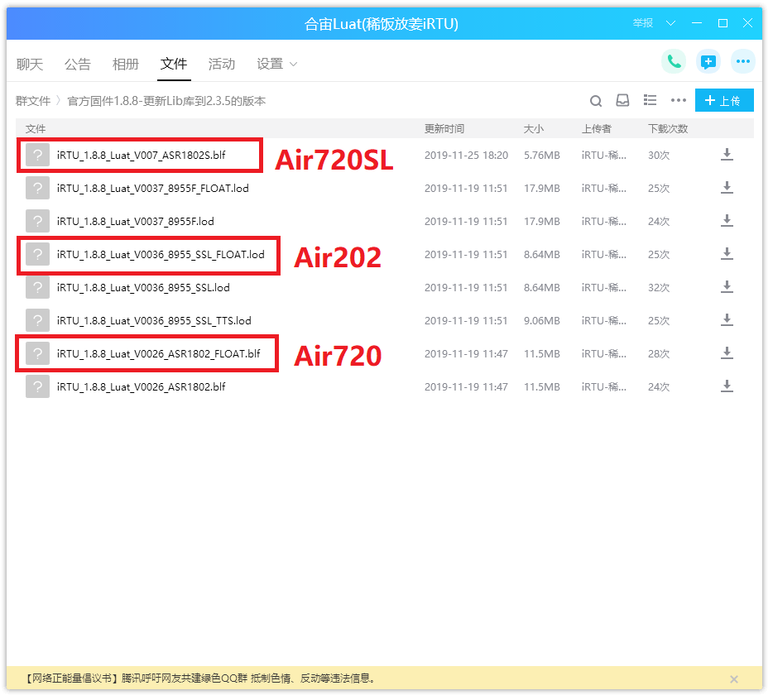This screenshot has height=700, width=773.
Task: Select file name iRTU_1.8.8_Luat_V0036_8955_SSL_FLOAT.lod
Action: pyautogui.click(x=161, y=254)
